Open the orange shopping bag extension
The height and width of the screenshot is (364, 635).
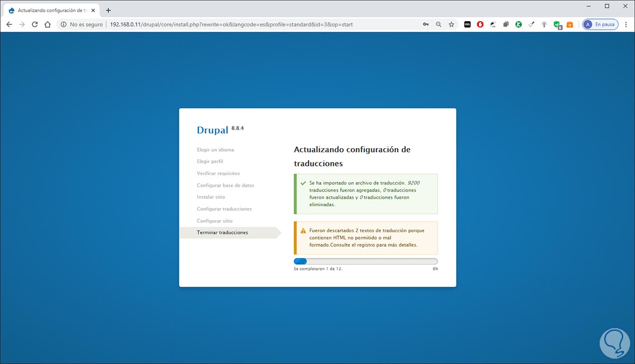tap(570, 24)
